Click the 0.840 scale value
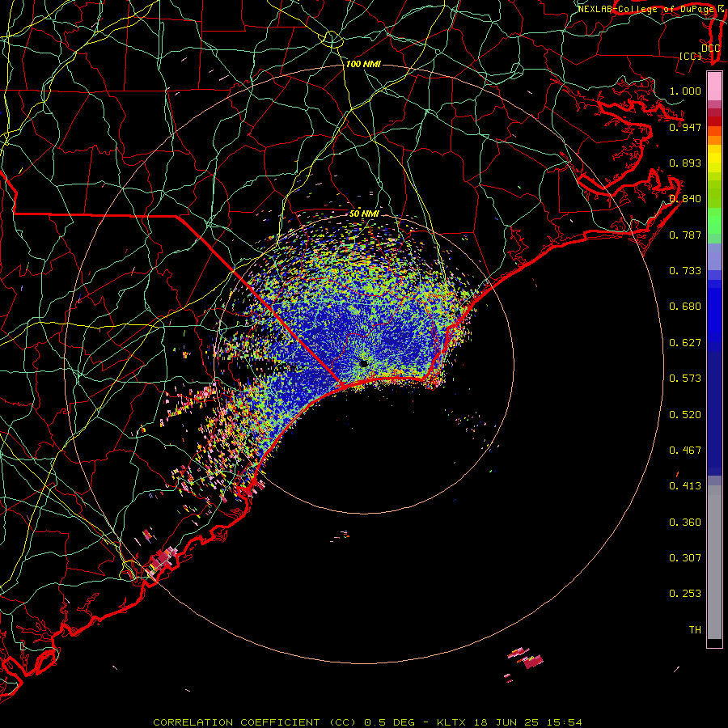The width and height of the screenshot is (728, 728). click(685, 199)
